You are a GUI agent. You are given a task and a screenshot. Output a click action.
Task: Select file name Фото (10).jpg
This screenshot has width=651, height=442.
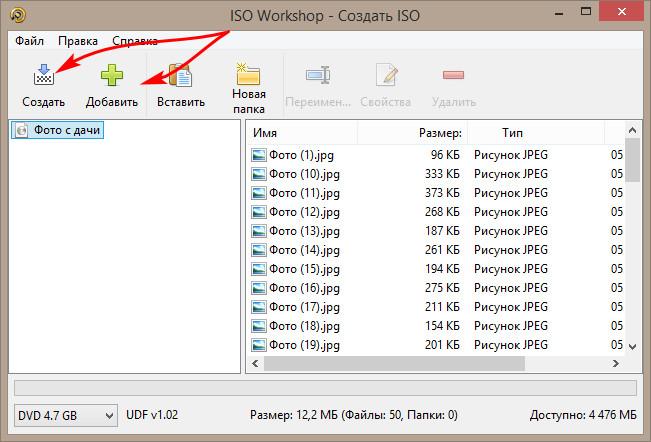pyautogui.click(x=304, y=174)
